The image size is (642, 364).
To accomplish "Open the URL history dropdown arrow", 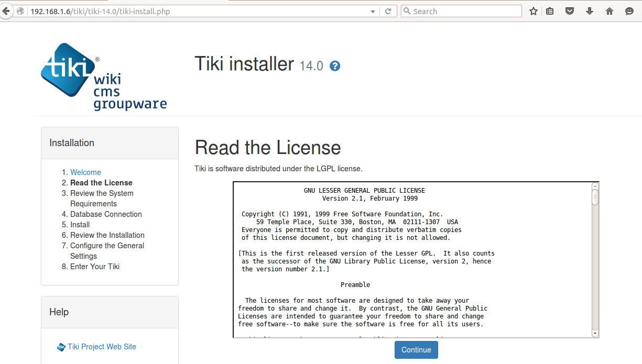I will [373, 12].
